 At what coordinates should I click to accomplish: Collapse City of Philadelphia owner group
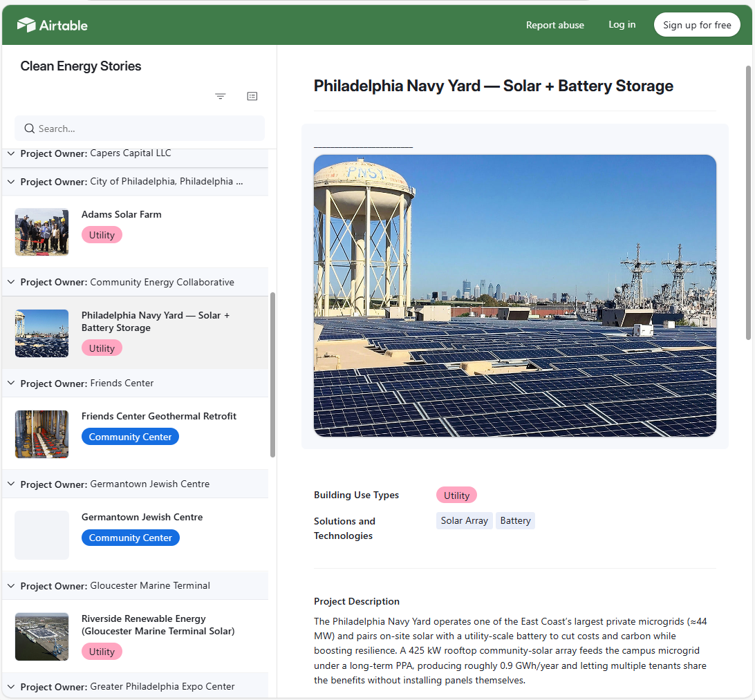click(x=11, y=182)
